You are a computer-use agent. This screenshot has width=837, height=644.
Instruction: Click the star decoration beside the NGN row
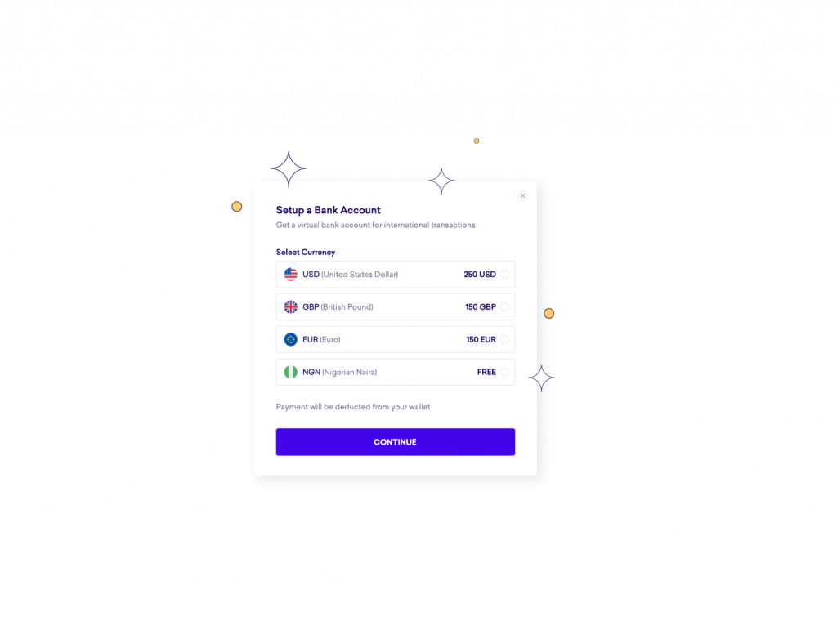point(541,378)
